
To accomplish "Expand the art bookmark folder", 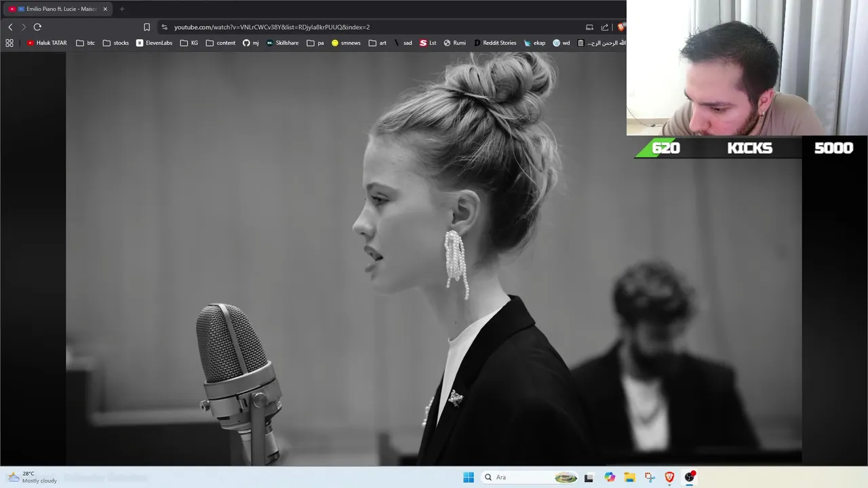I will click(378, 43).
